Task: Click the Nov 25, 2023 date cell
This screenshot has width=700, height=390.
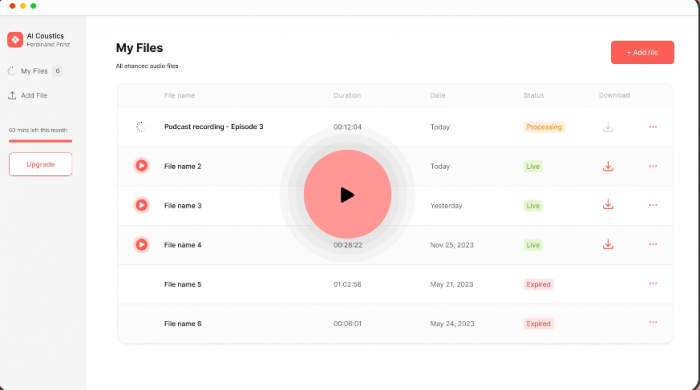Action: pos(452,245)
